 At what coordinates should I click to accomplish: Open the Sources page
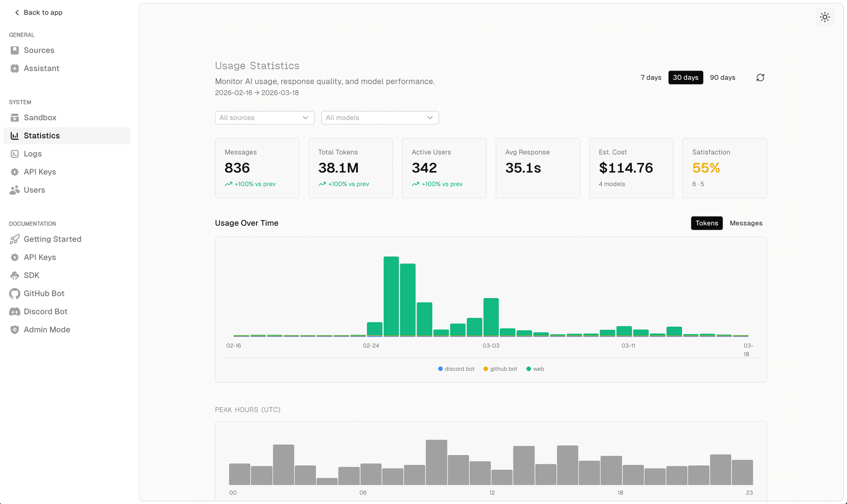[x=39, y=50]
